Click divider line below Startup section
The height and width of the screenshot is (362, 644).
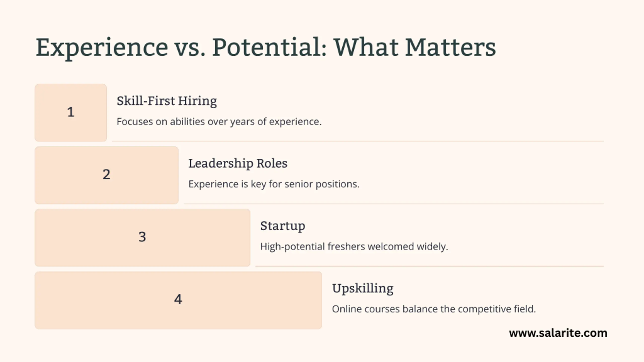point(429,266)
